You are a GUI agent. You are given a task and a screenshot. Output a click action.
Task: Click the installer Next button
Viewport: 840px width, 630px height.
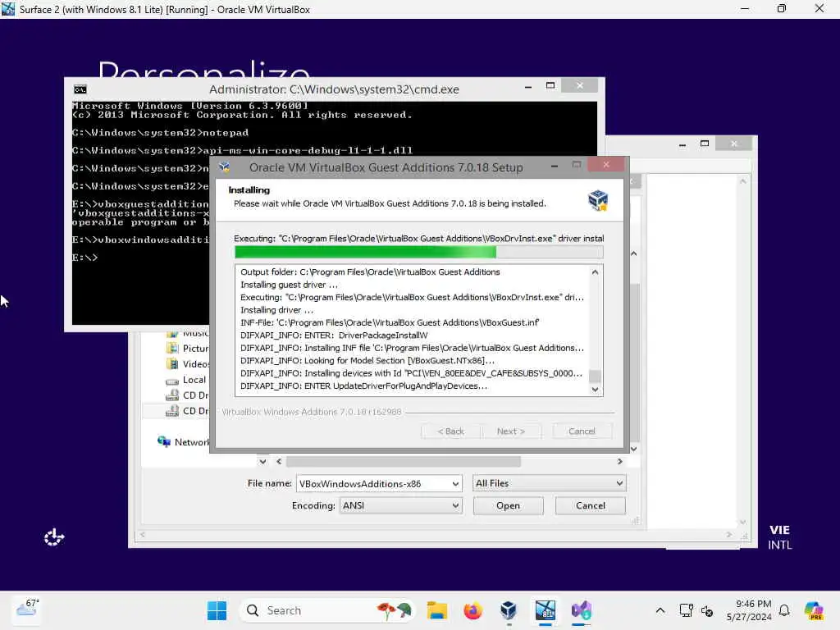511,431
